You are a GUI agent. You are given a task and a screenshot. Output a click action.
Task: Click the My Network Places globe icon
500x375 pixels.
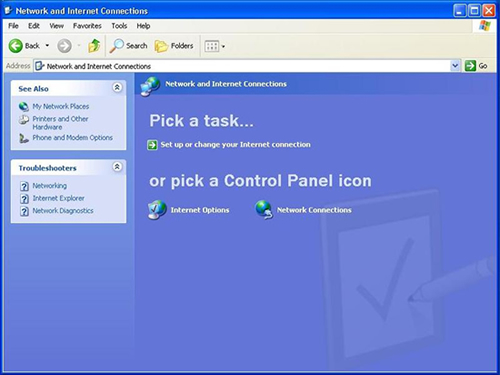click(24, 107)
